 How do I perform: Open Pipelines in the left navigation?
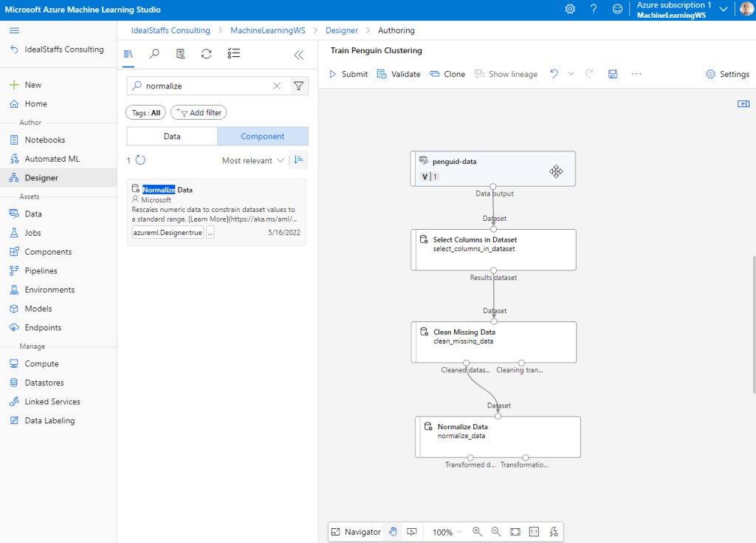pos(41,270)
